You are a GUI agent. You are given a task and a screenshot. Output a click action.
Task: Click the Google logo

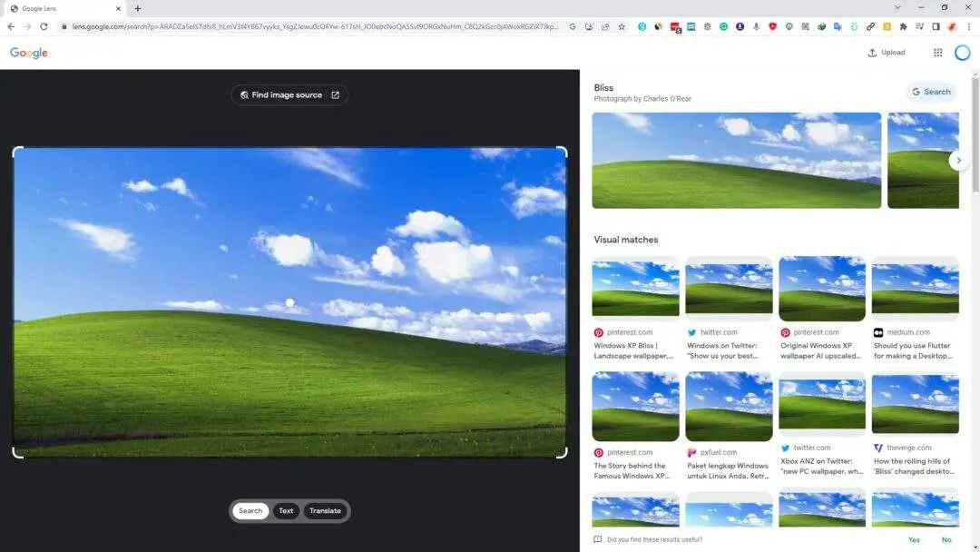[29, 54]
